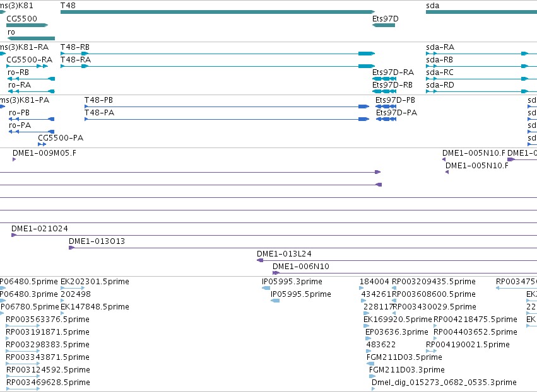Select the sda-RD transcript label
This screenshot has width=537, height=392.
point(440,85)
